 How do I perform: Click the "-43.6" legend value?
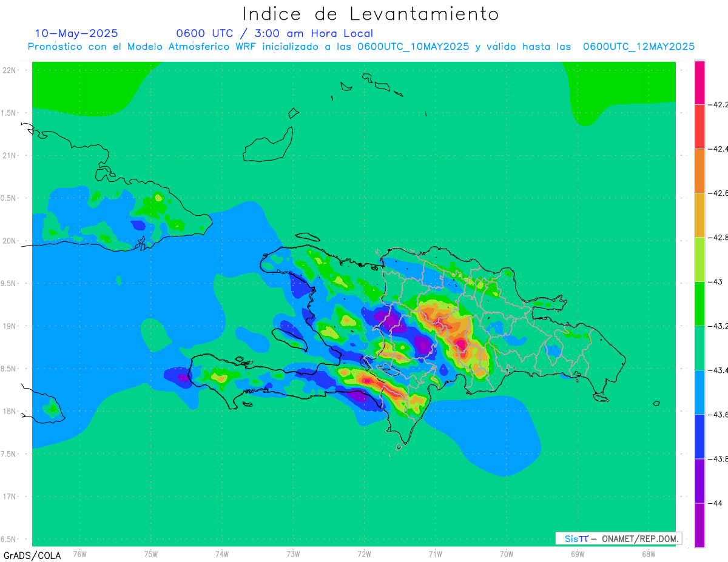718,415
